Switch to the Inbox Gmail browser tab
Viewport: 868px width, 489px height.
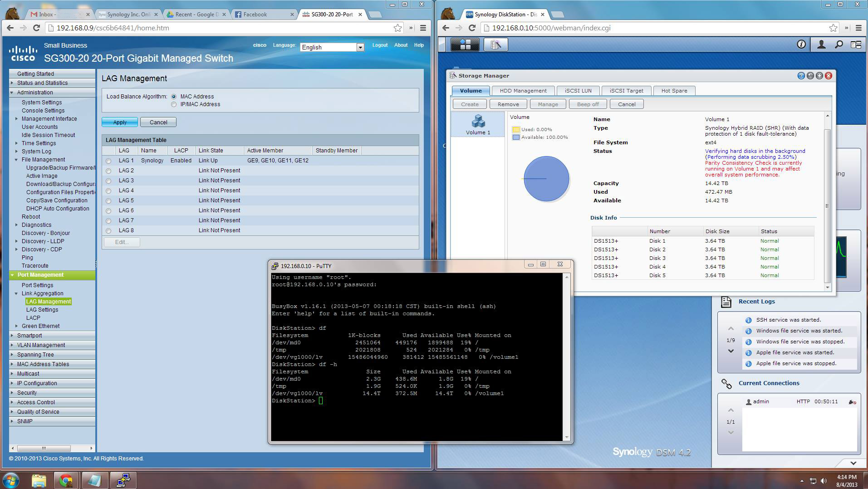pyautogui.click(x=59, y=15)
